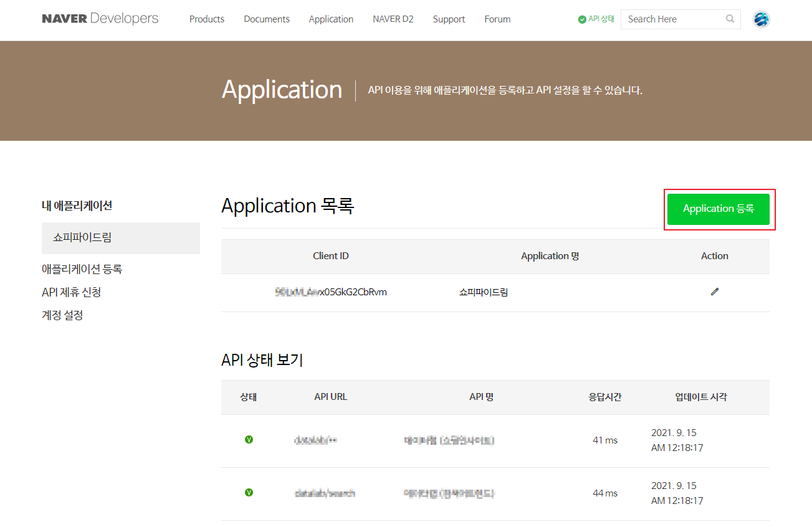
Task: Click update time in the 44 ms row
Action: [x=677, y=493]
